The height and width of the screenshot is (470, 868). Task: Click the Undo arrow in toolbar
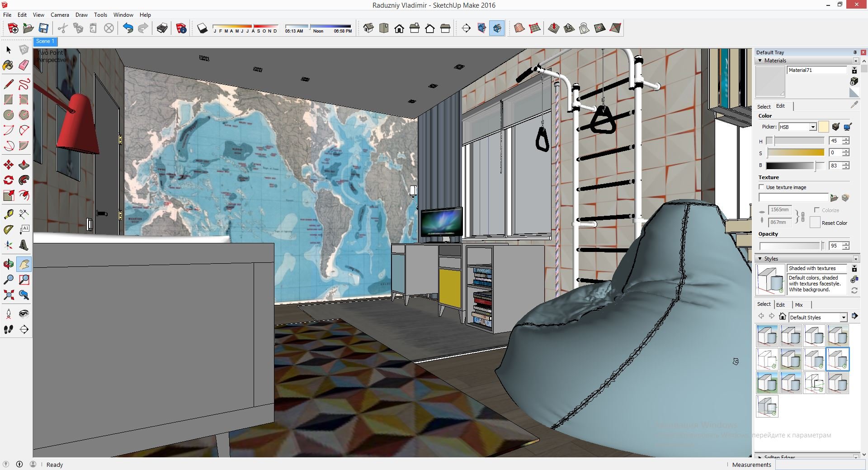pyautogui.click(x=128, y=28)
